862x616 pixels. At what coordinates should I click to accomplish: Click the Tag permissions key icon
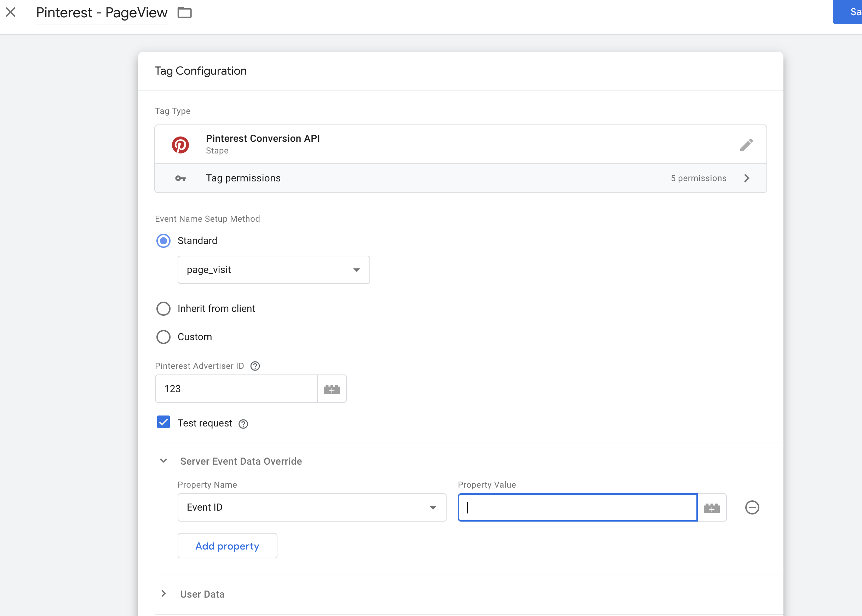[180, 178]
